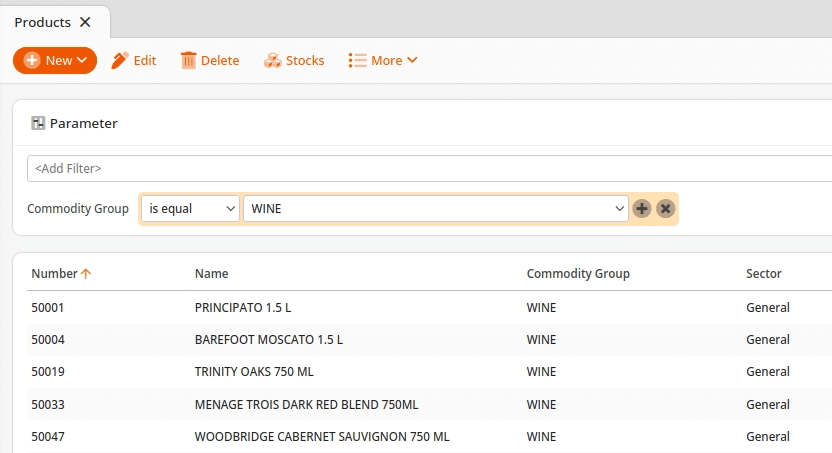Click the ascending sort arrow on Number
The width and height of the screenshot is (832, 453).
pos(86,273)
